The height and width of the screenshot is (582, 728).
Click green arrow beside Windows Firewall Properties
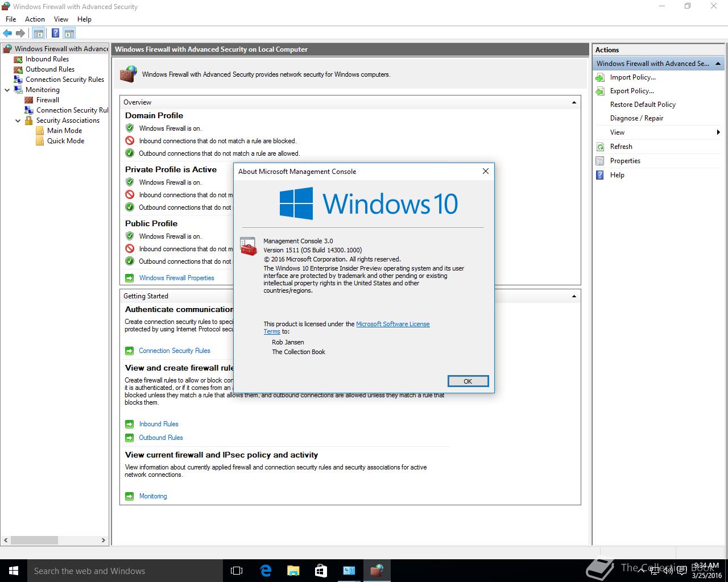pos(129,278)
